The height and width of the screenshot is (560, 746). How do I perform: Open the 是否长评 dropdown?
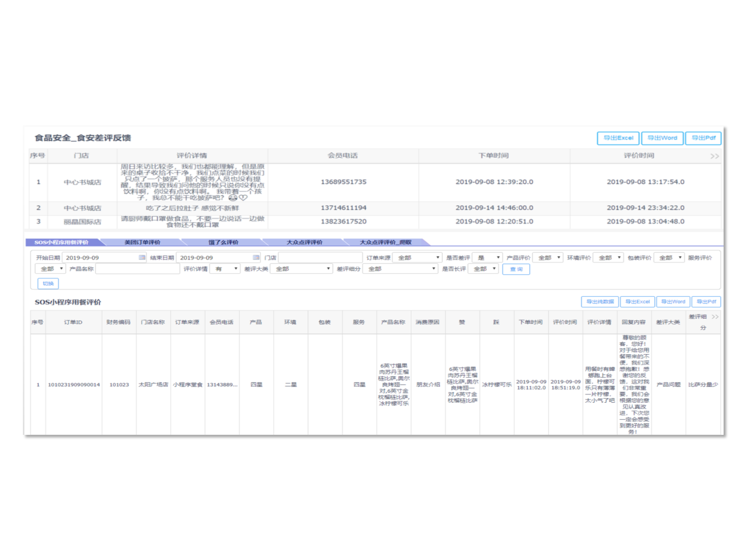coord(484,269)
